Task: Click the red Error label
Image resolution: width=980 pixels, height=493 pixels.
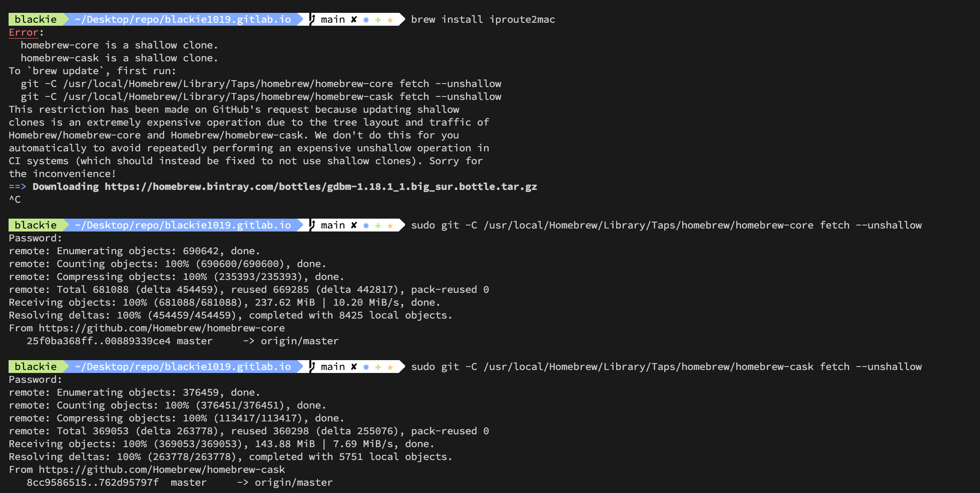Action: pos(24,32)
